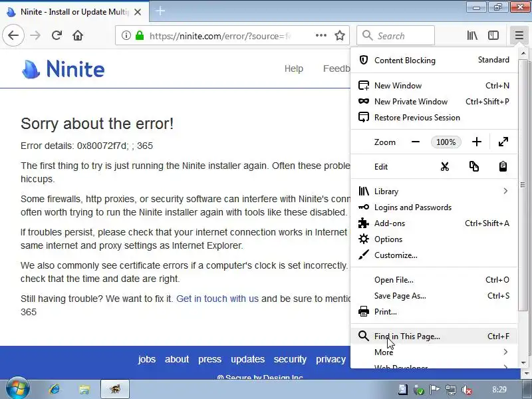
Task: Go to the Firefox home page
Action: click(78, 35)
